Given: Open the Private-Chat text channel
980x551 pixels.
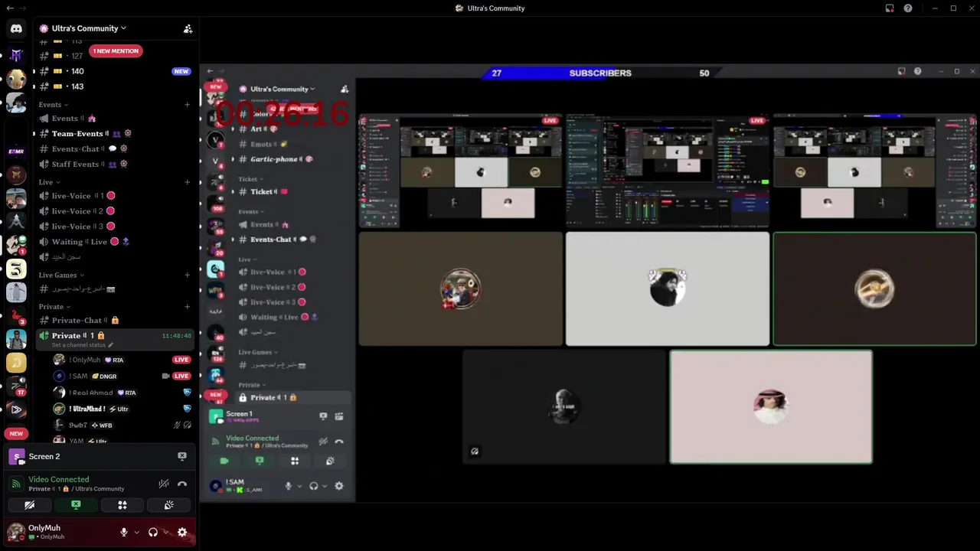Looking at the screenshot, I should coord(115,321).
